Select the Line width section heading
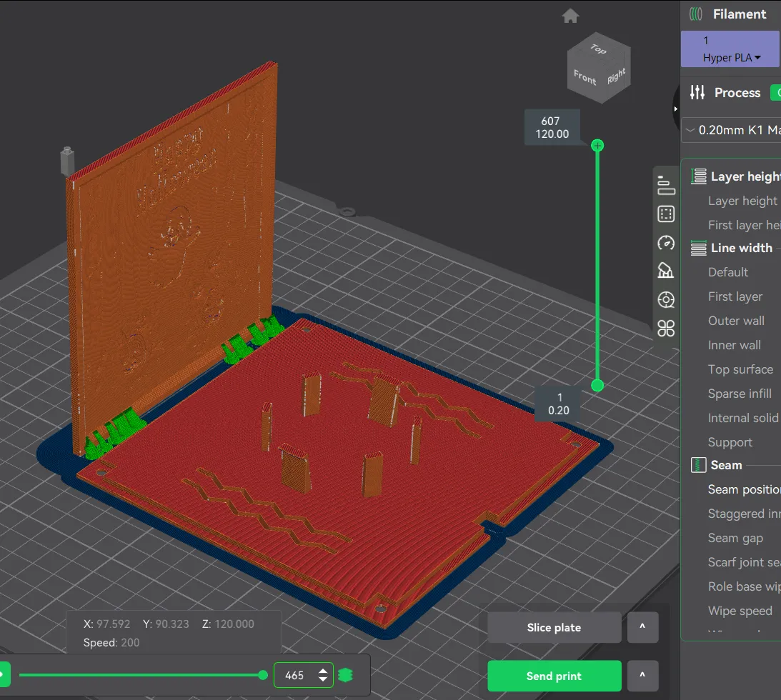 pyautogui.click(x=741, y=248)
